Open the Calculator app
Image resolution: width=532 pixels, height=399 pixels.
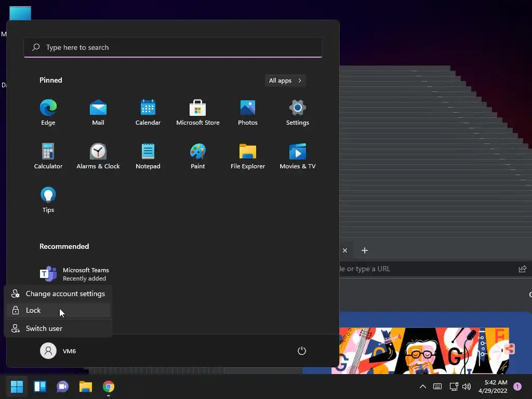click(x=48, y=156)
